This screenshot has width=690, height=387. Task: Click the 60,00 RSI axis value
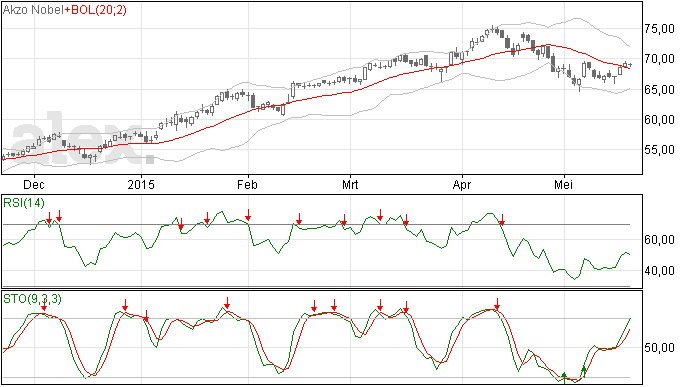click(659, 240)
